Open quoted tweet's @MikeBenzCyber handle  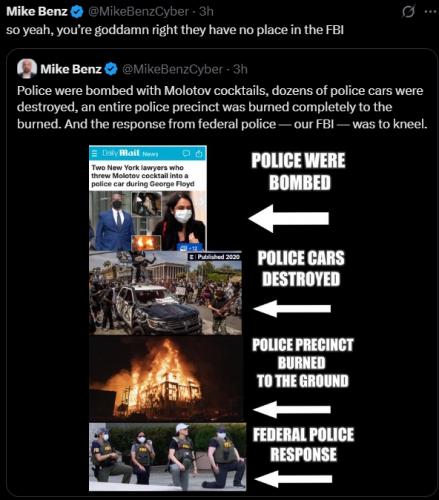[x=172, y=69]
